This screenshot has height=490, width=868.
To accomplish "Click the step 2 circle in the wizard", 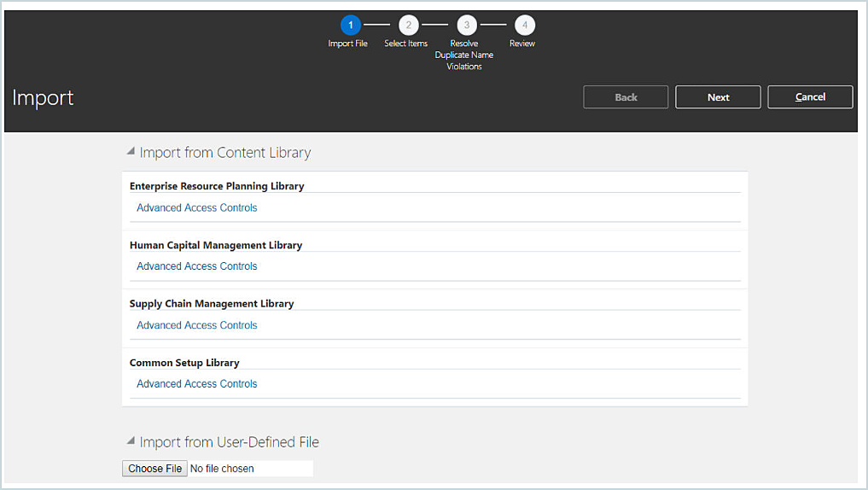I will (x=408, y=26).
